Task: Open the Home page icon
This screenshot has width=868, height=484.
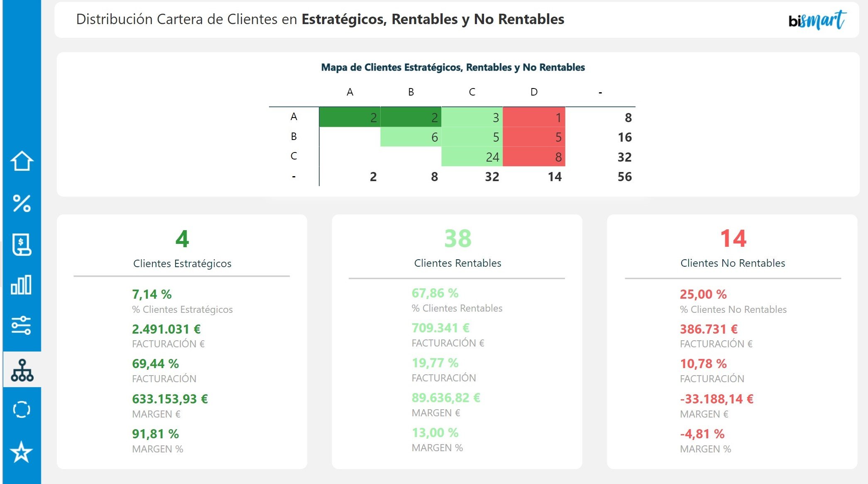Action: pyautogui.click(x=21, y=162)
